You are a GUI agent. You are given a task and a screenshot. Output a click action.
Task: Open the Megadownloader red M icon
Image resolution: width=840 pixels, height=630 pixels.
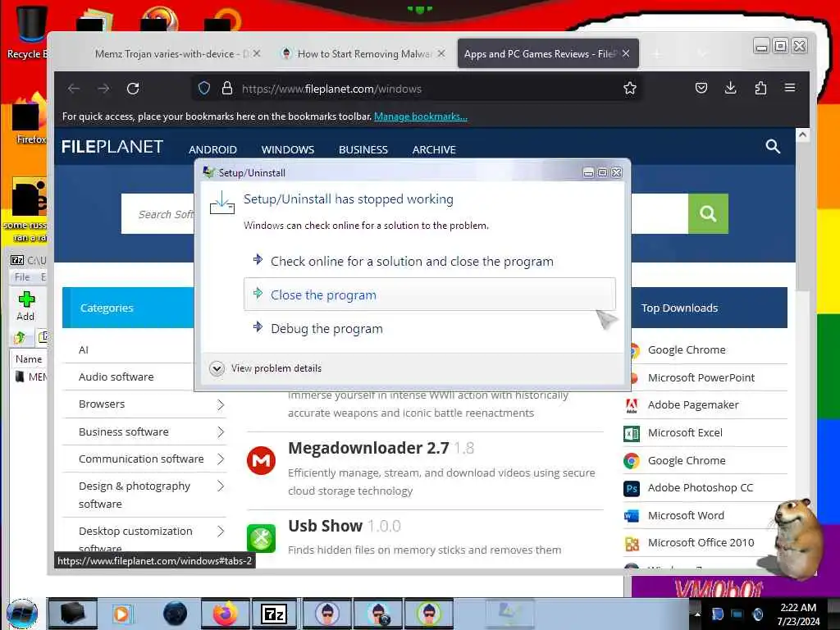click(x=261, y=460)
